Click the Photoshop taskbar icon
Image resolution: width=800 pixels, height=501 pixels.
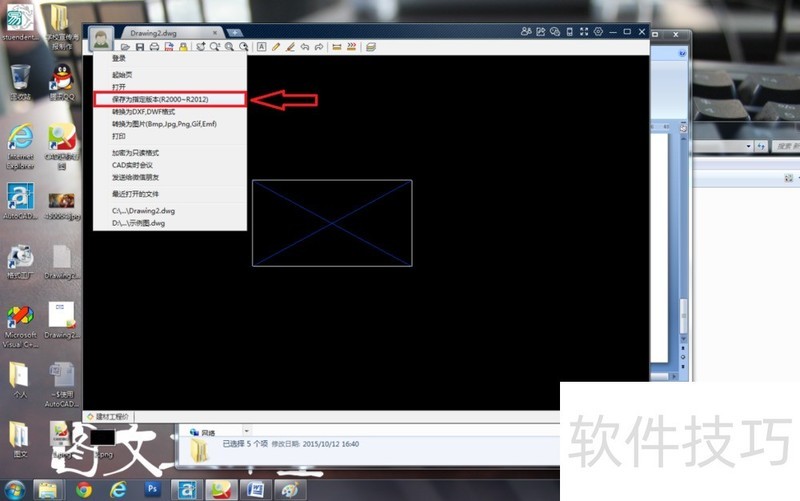[152, 489]
